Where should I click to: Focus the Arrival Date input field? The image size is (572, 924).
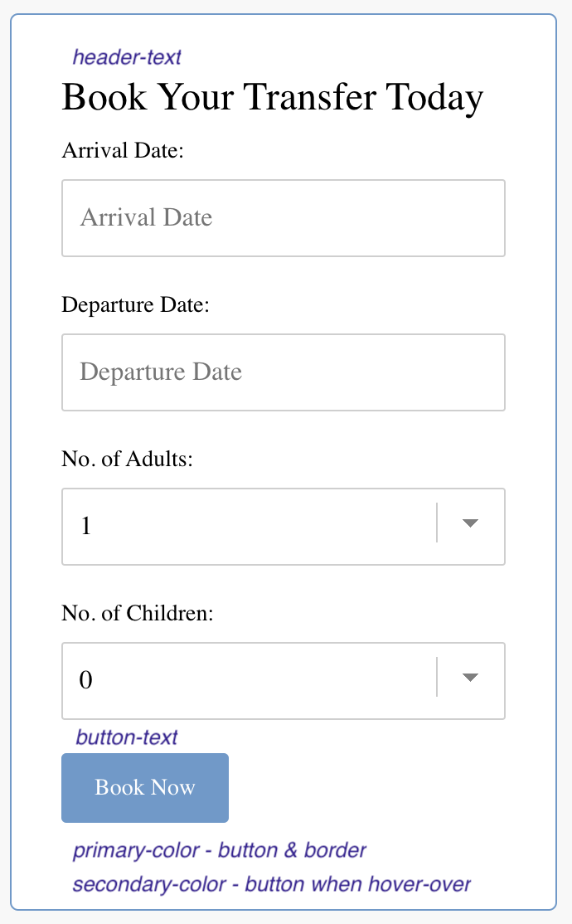point(284,218)
